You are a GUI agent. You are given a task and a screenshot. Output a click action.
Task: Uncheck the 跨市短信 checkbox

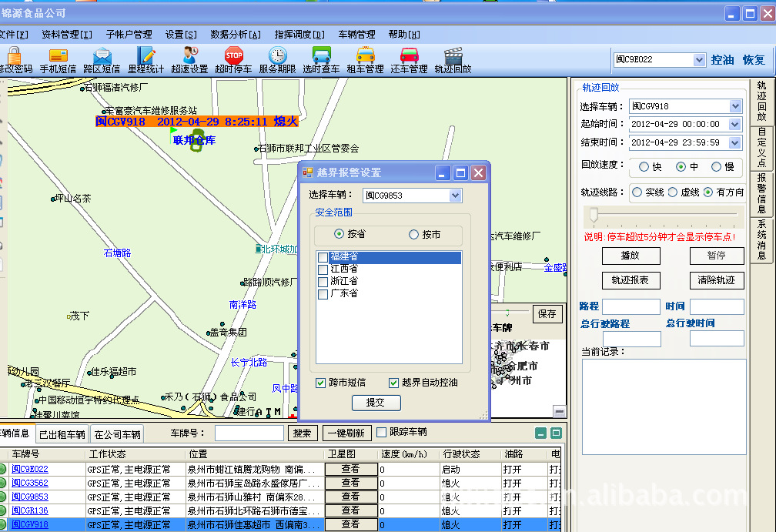pos(321,383)
